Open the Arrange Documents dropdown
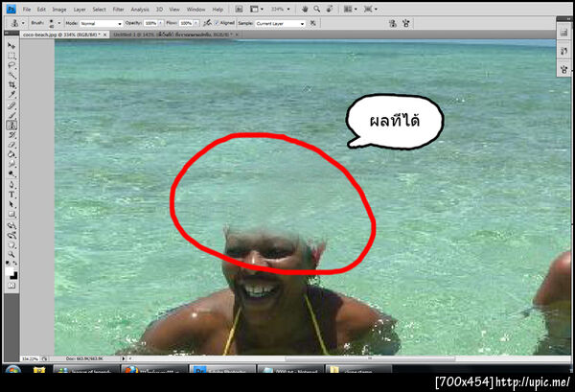Viewport: 575px width, 392px height. click(350, 10)
